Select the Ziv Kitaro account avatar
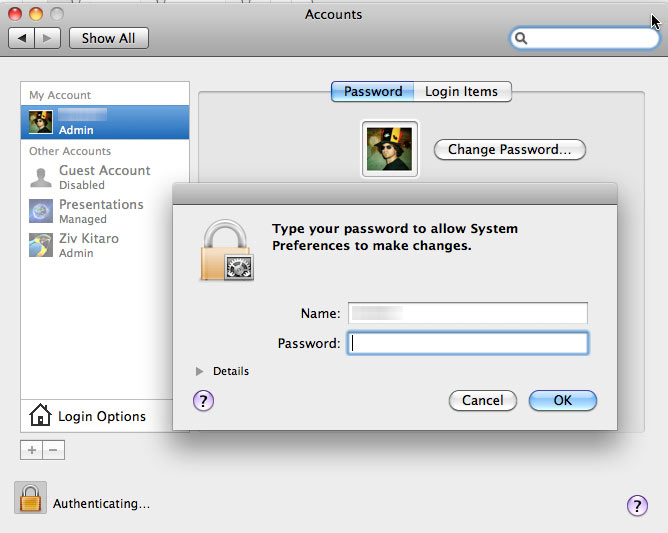668x533 pixels. coord(41,245)
